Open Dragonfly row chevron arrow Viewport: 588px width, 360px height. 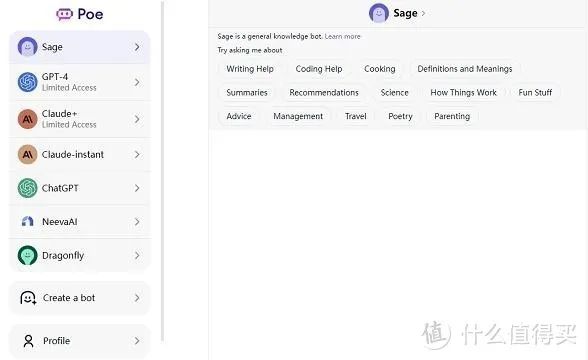[137, 255]
